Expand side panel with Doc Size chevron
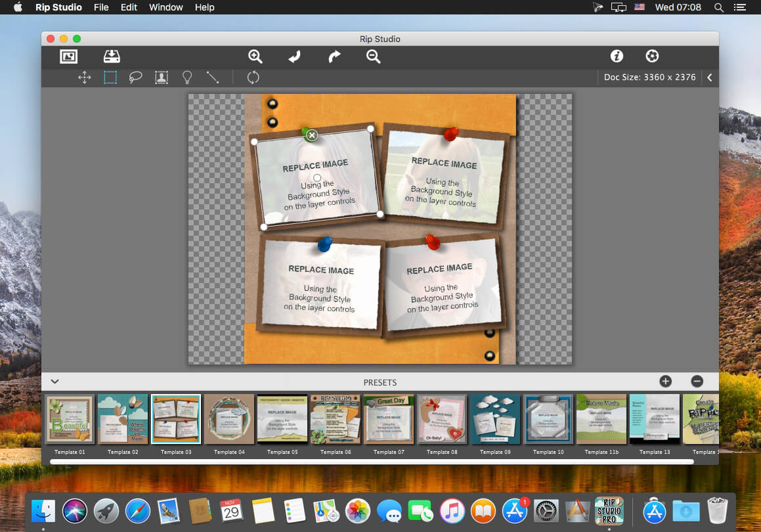Image resolution: width=761 pixels, height=532 pixels. click(x=709, y=78)
